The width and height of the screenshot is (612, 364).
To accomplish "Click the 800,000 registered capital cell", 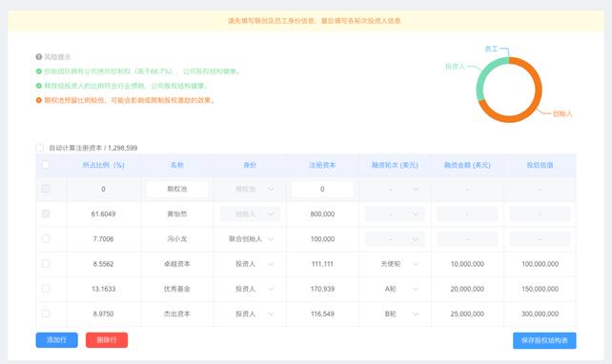I will pos(322,213).
